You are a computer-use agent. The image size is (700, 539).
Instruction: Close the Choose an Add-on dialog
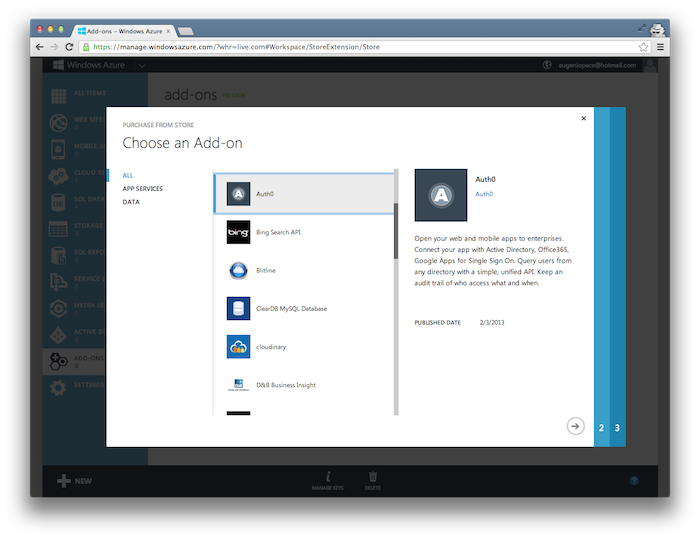coord(583,118)
